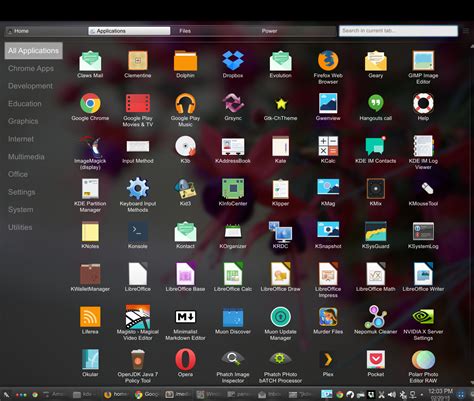The width and height of the screenshot is (474, 401).
Task: Show the Utilities category
Action: point(20,227)
